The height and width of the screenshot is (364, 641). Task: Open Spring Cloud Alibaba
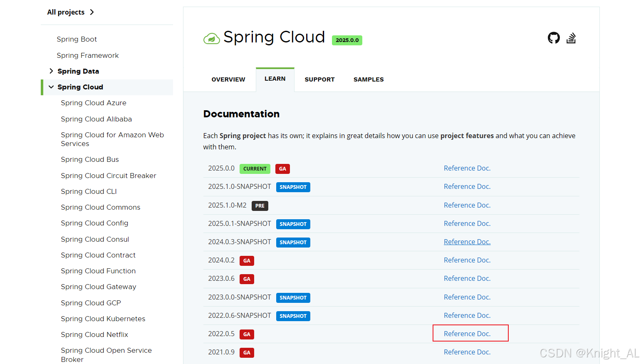(x=96, y=119)
